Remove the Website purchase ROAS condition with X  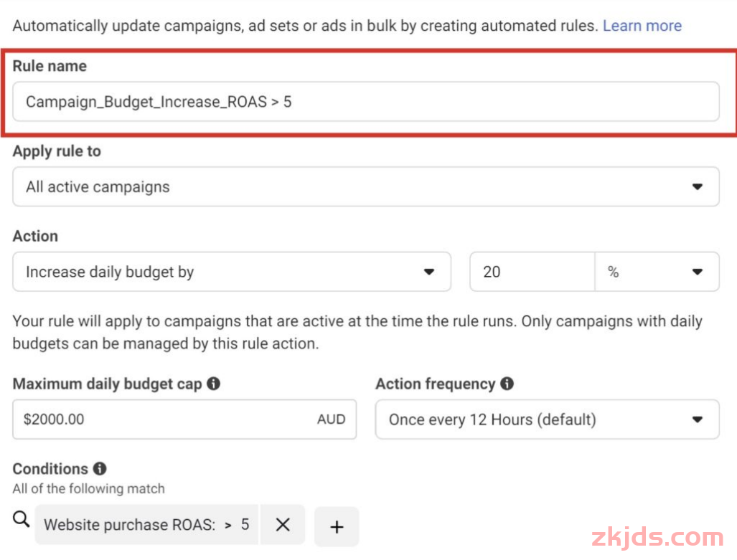(283, 525)
